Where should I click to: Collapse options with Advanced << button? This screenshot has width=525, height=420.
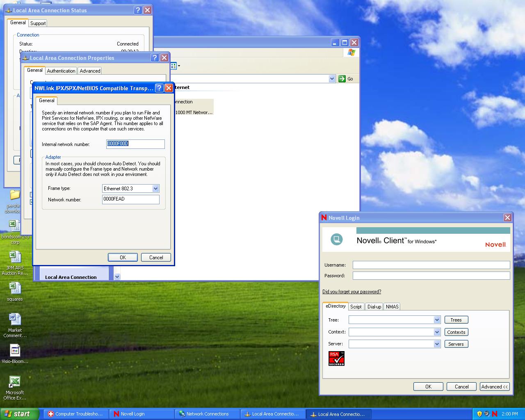495,387
